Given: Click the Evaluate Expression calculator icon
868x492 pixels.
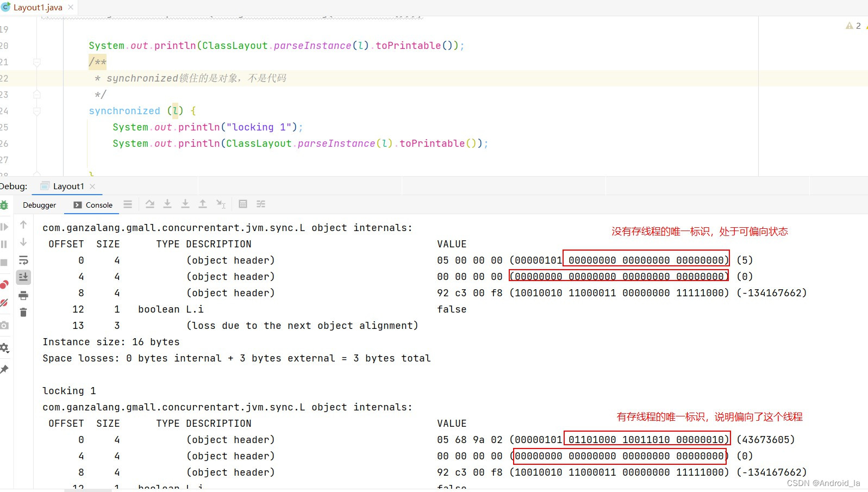Looking at the screenshot, I should [x=243, y=204].
